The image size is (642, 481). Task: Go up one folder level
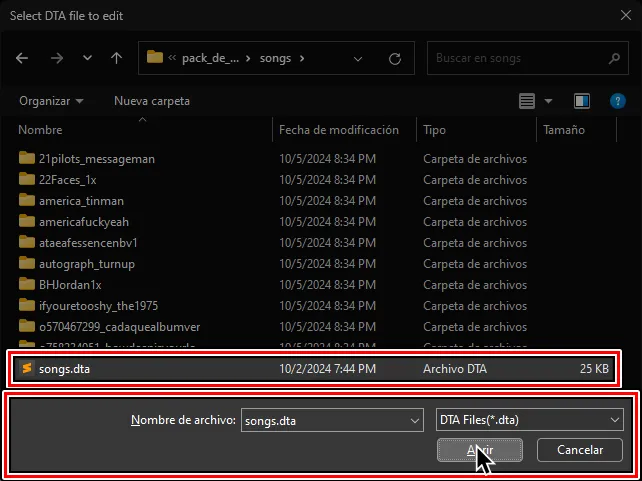117,58
